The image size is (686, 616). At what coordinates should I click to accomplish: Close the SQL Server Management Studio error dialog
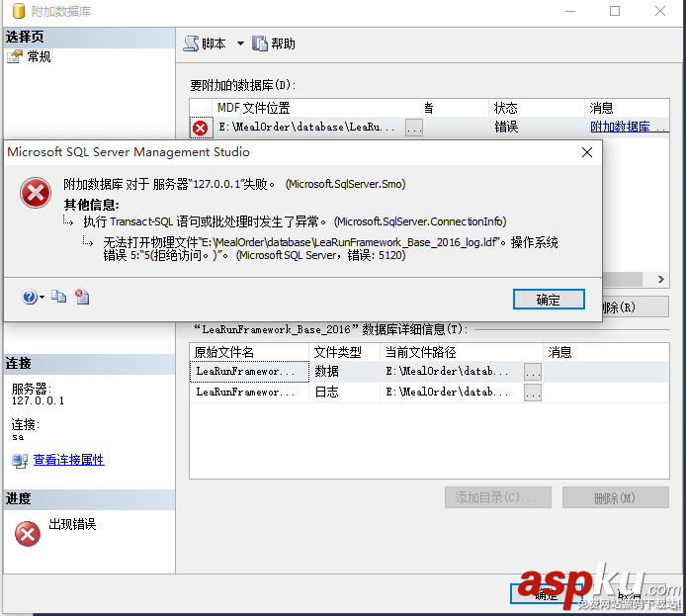pos(587,152)
